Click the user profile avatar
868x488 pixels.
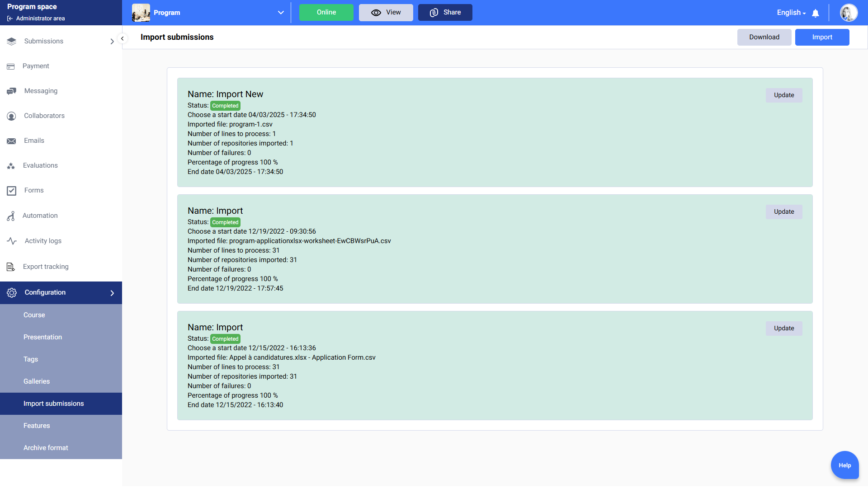(849, 13)
